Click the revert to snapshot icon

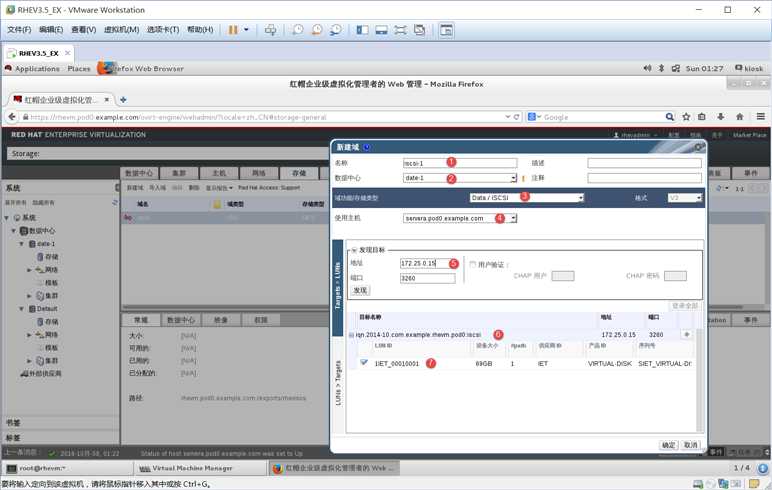point(317,30)
